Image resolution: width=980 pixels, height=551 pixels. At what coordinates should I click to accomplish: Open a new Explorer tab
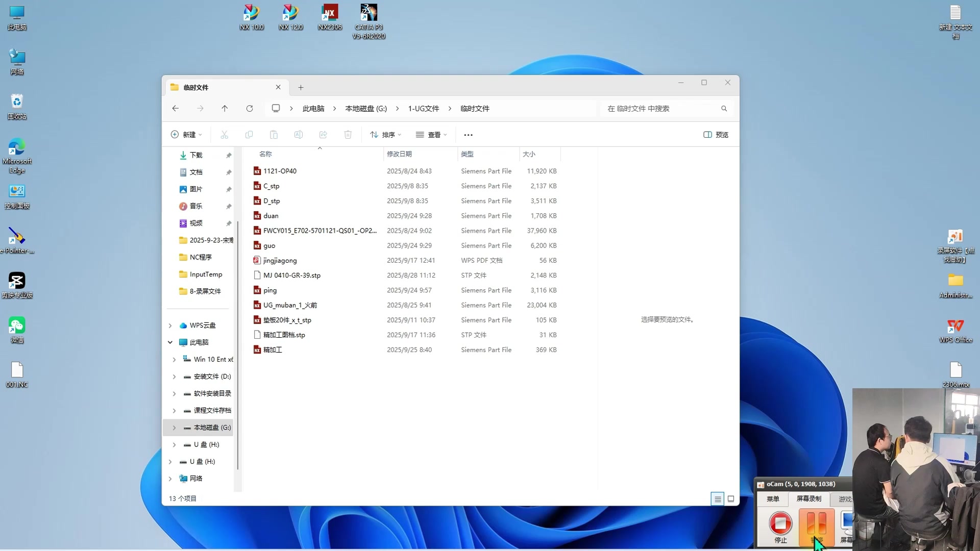[301, 88]
